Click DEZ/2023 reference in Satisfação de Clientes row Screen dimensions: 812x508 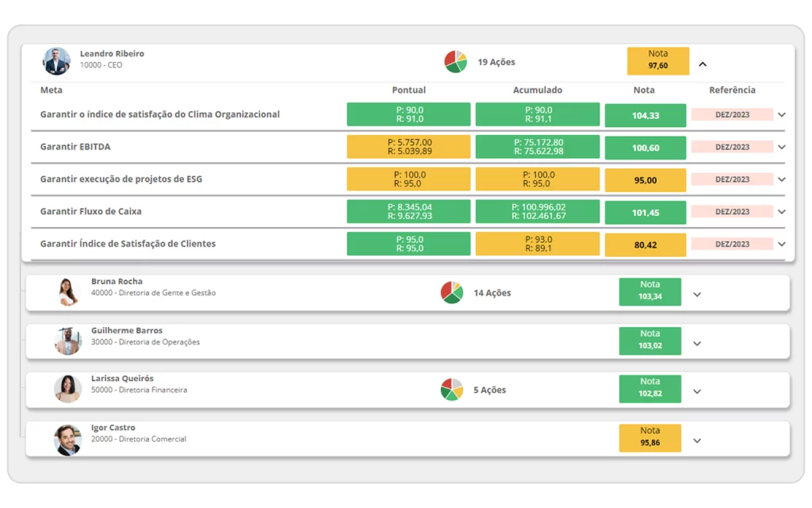[x=732, y=244]
